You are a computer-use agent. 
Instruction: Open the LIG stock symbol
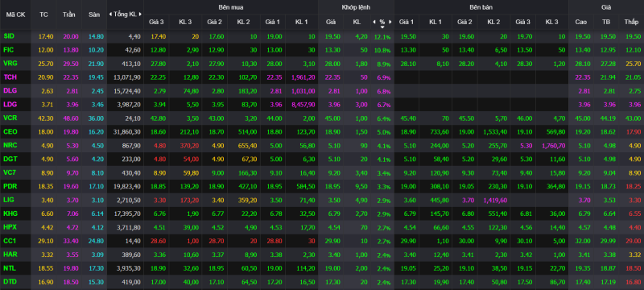pos(9,200)
